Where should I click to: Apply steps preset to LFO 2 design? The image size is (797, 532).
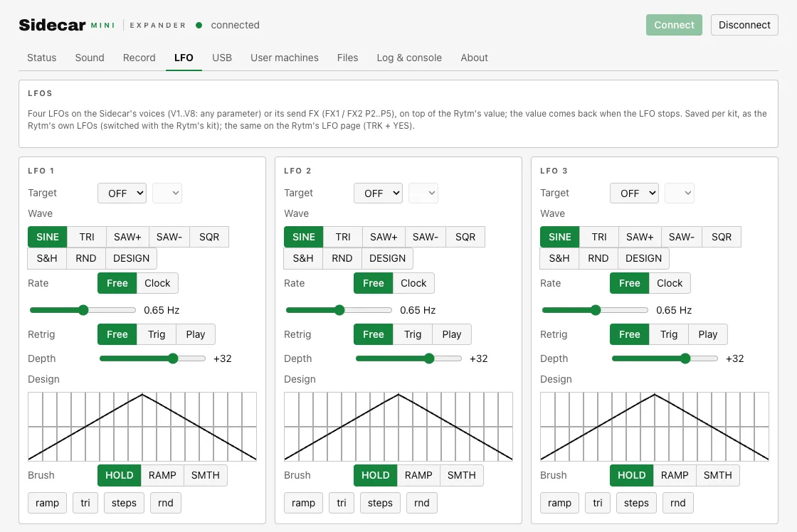point(380,503)
